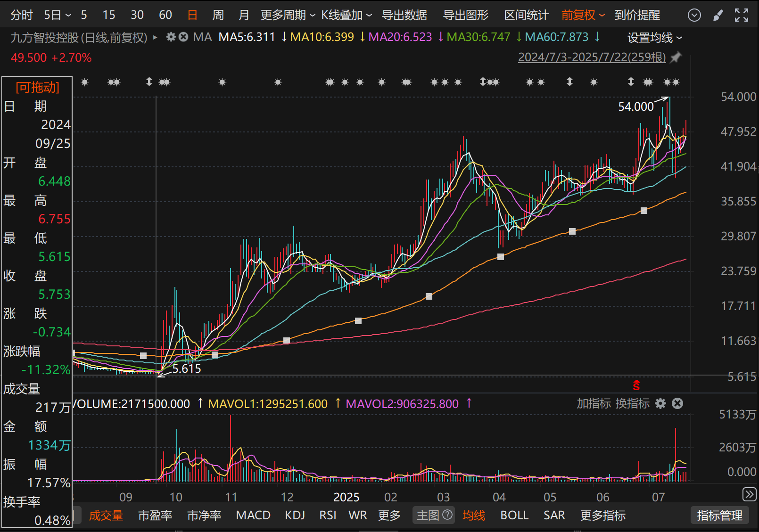The width and height of the screenshot is (759, 532).
Task: Select SAR main chart overlay
Action: 554,515
